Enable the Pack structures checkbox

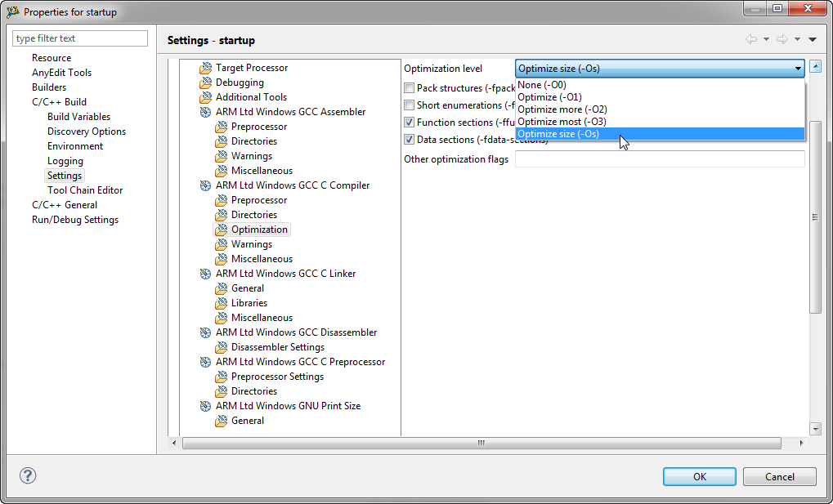pyautogui.click(x=410, y=88)
